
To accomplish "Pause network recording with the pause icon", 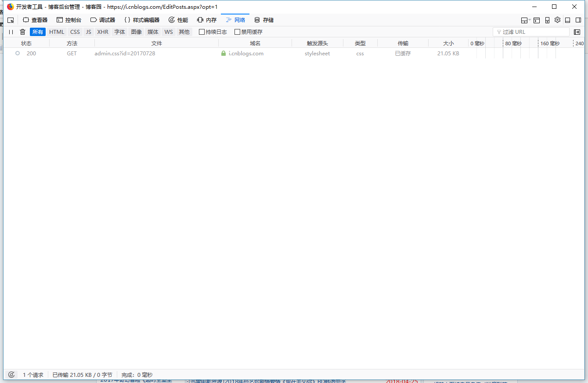I will click(11, 32).
